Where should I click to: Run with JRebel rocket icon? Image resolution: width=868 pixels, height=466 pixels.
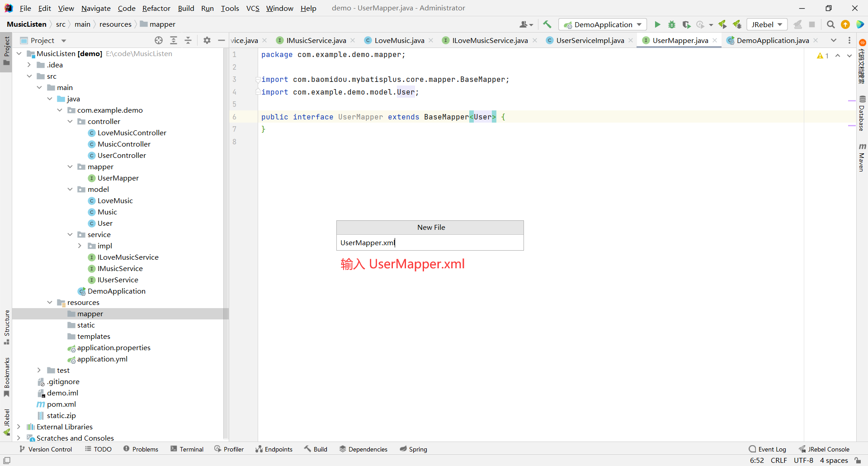coord(722,24)
